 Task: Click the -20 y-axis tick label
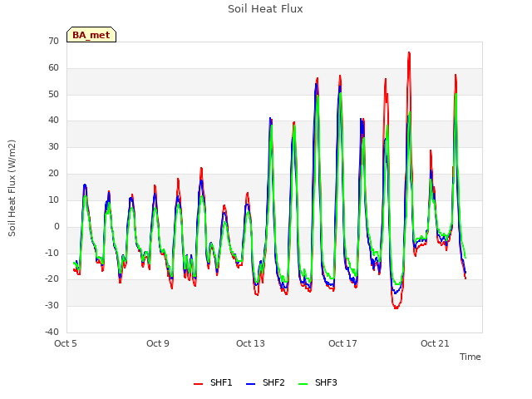click(52, 279)
